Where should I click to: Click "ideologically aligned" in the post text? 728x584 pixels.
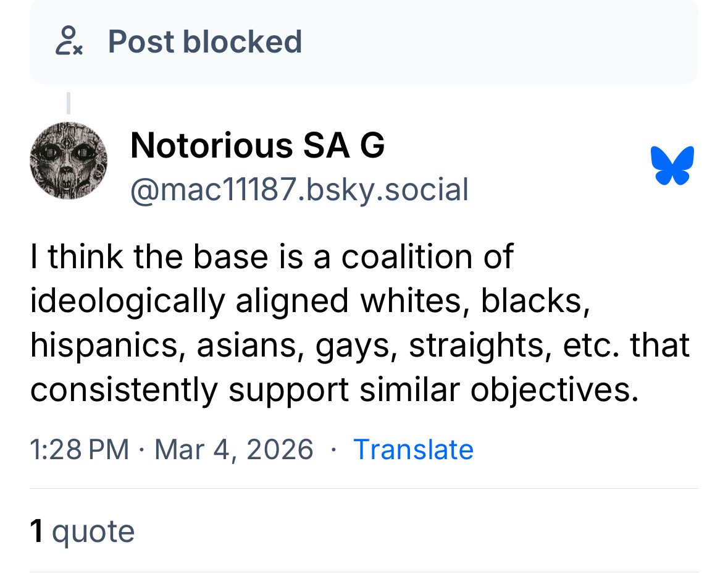pyautogui.click(x=189, y=301)
